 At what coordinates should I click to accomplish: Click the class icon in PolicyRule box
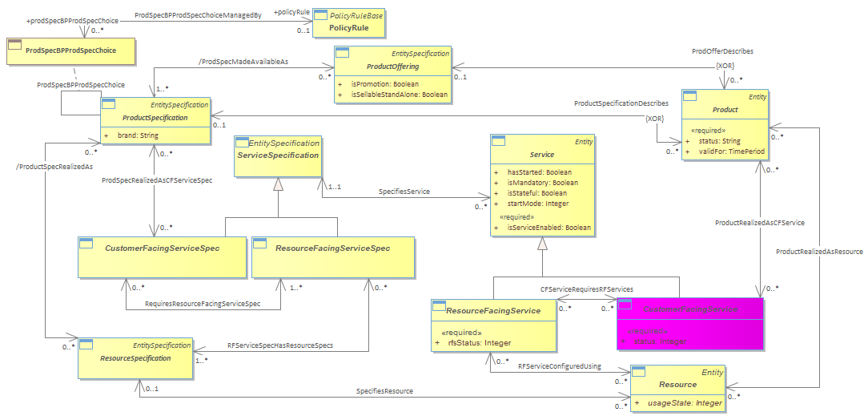tap(322, 16)
